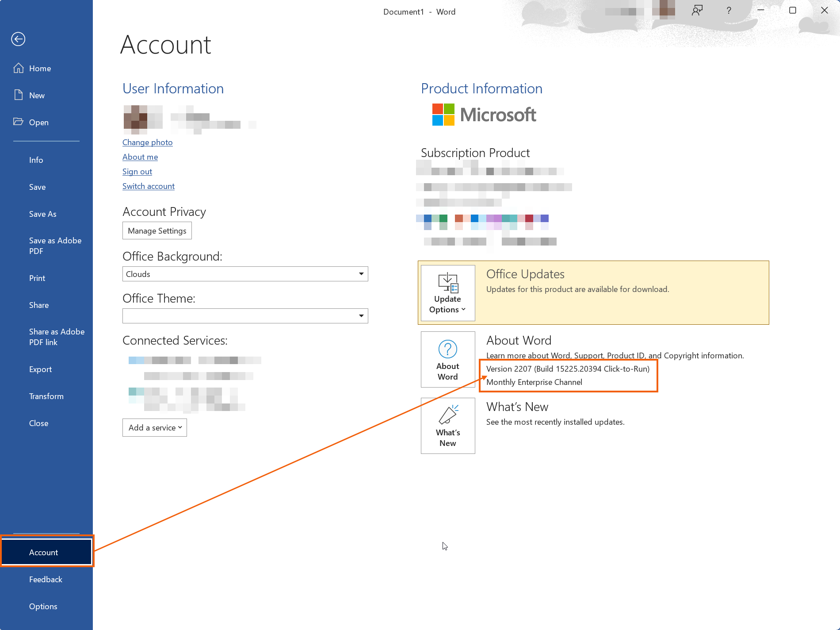
Task: Click the Open folder icon
Action: point(19,122)
